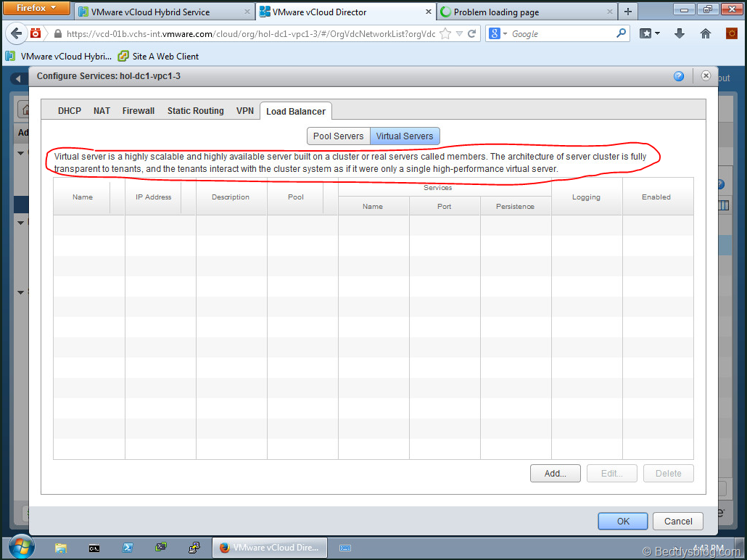Viewport: 747px width, 560px height.
Task: Launch PowerShell from the taskbar
Action: point(127,548)
